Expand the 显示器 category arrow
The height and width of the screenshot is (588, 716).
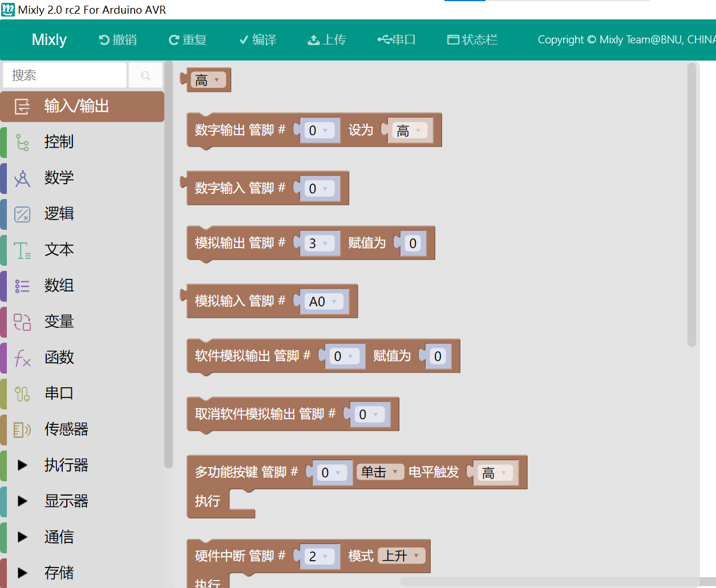tap(22, 501)
